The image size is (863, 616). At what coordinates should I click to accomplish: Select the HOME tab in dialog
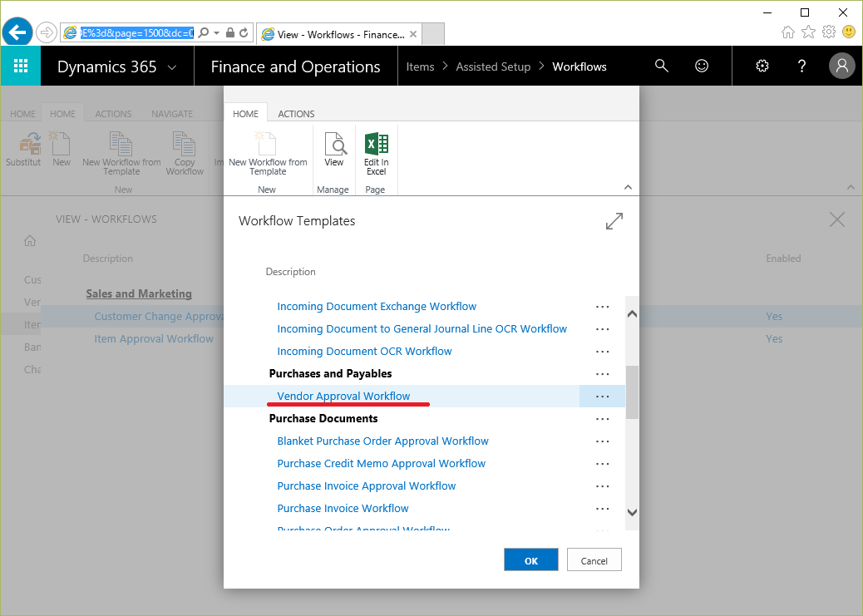pos(245,114)
